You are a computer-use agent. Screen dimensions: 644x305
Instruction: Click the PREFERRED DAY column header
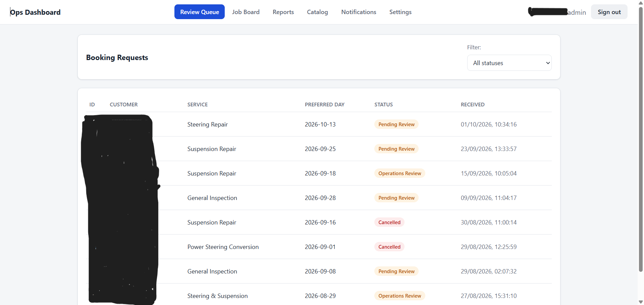pos(325,105)
